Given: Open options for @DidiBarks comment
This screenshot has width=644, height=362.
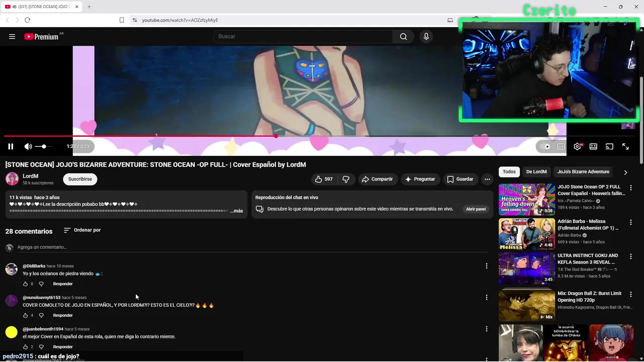Looking at the screenshot, I should [x=487, y=266].
